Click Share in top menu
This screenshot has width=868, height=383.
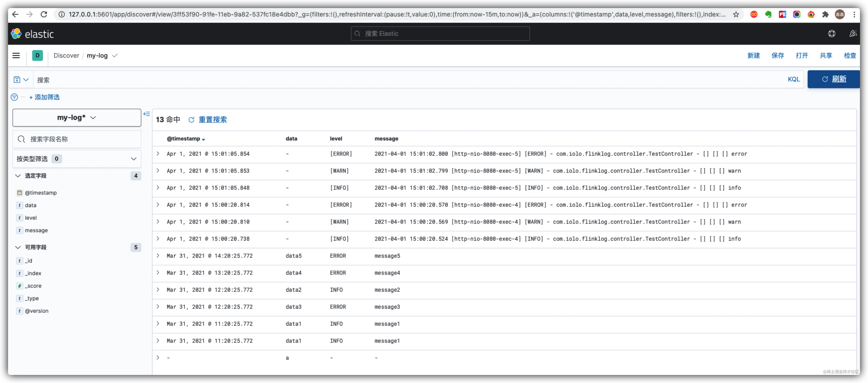(826, 56)
